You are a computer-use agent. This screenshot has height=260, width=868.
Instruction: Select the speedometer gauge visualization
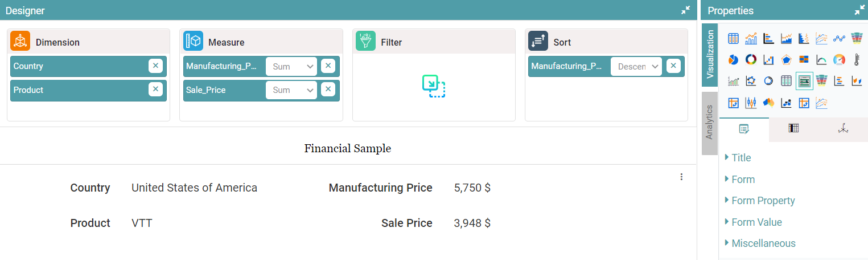pyautogui.click(x=839, y=60)
